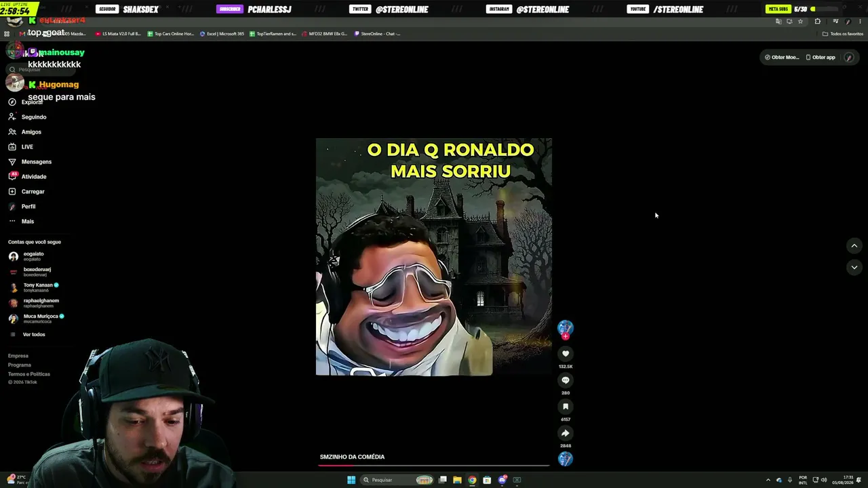Open the Windows Start menu
Screen dimensions: 868x488
point(351,480)
